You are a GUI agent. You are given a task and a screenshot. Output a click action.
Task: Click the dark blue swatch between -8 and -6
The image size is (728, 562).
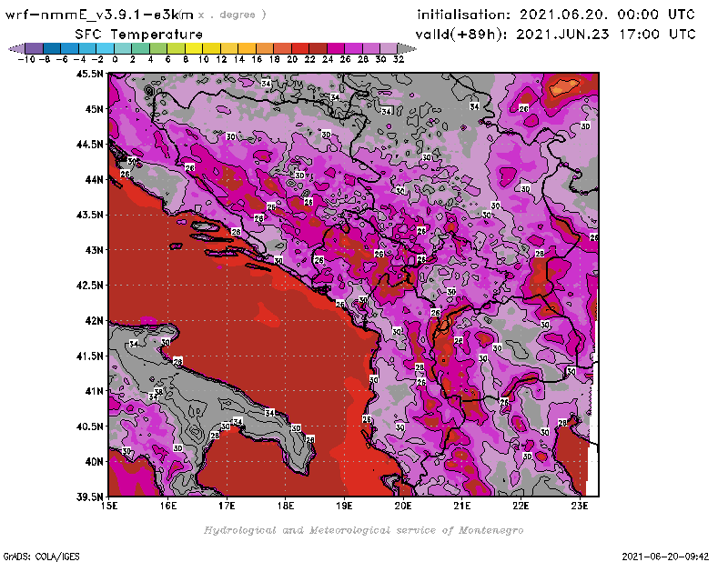(53, 48)
